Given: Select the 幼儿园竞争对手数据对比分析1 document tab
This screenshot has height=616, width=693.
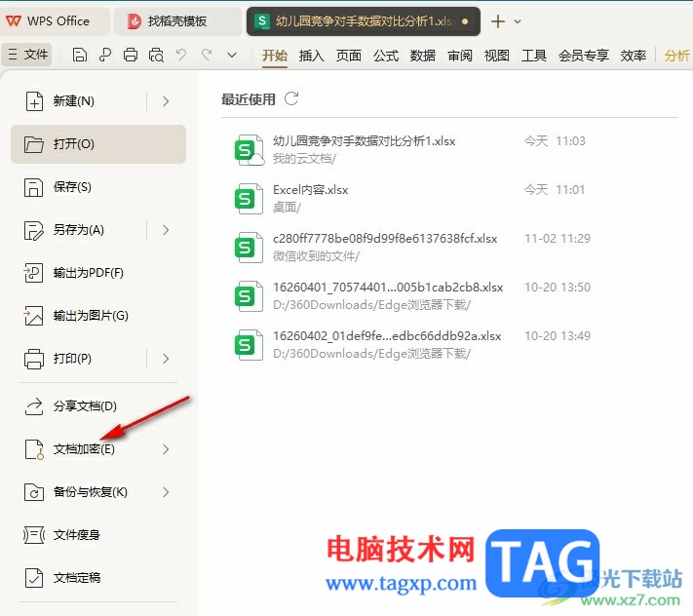Looking at the screenshot, I should click(364, 20).
